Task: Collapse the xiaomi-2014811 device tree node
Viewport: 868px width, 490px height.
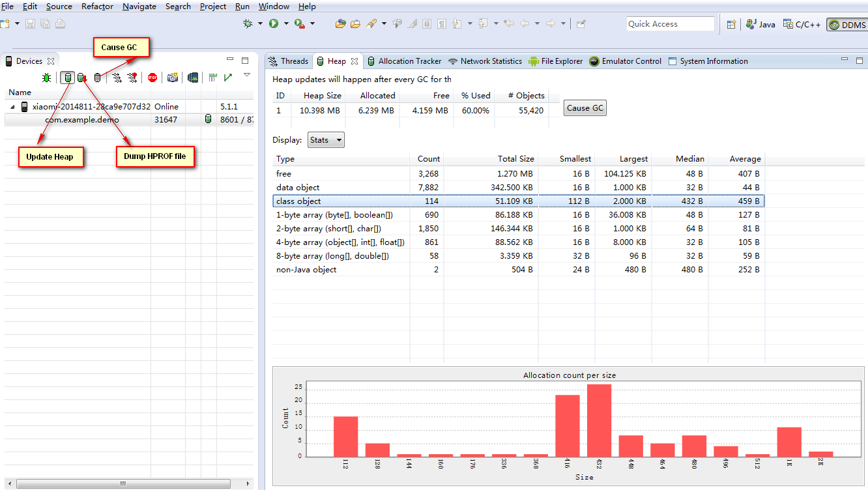Action: click(x=12, y=106)
